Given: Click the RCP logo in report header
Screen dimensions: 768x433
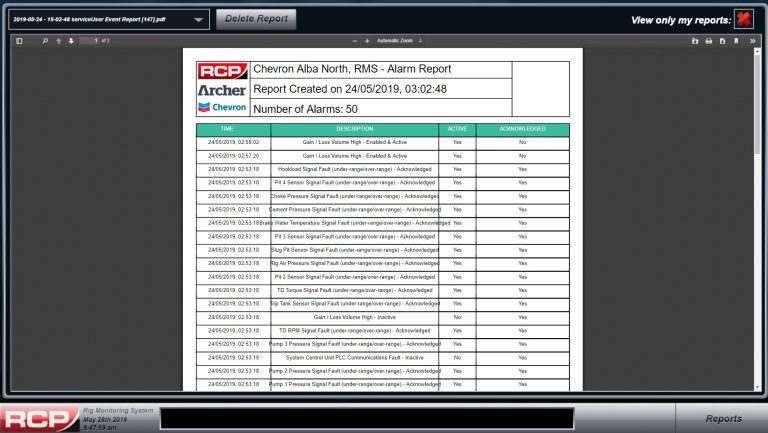Looking at the screenshot, I should [222, 72].
